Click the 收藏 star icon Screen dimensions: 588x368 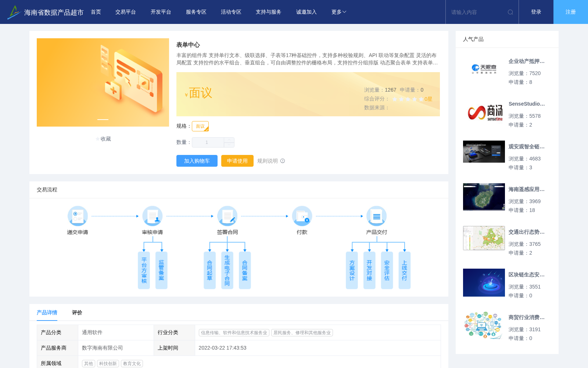97,139
